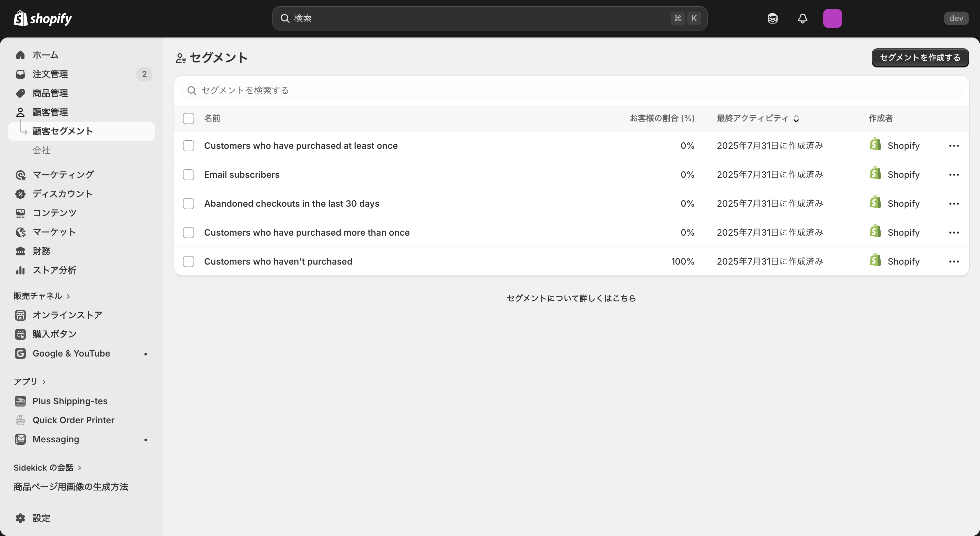The height and width of the screenshot is (536, 980).
Task: Open the 設定 settings gear
Action: coord(20,518)
